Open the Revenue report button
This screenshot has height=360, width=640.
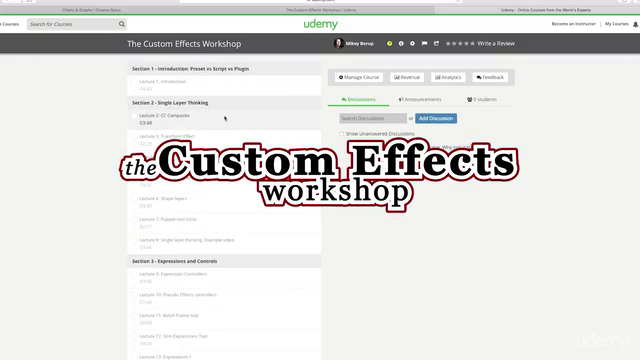(x=407, y=77)
